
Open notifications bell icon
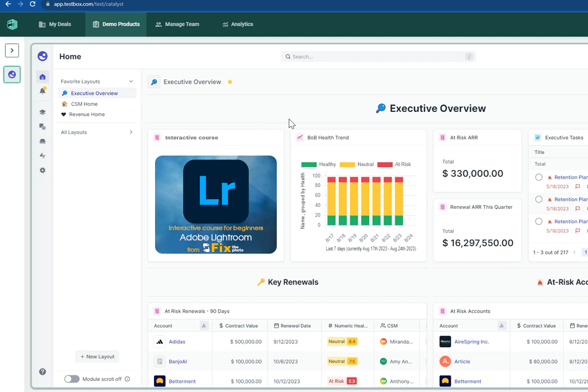[42, 91]
